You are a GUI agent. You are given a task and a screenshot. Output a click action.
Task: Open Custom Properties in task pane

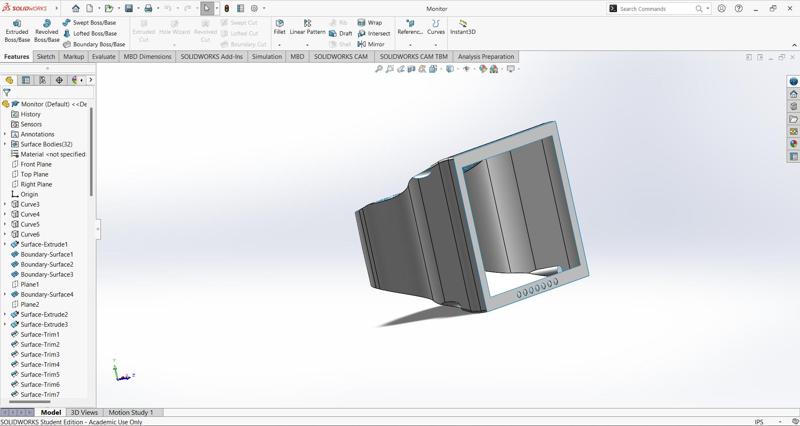[x=793, y=157]
